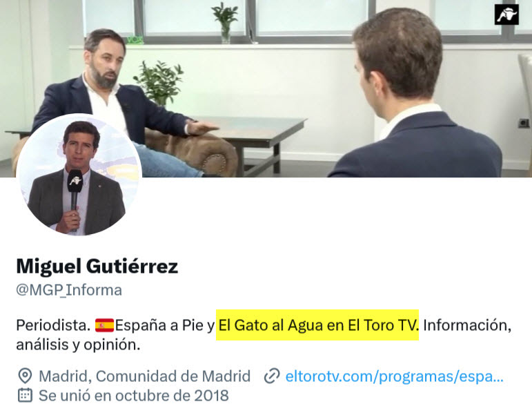Open the eltorotv.com/programas link
This screenshot has height=413, width=532.
coord(395,376)
